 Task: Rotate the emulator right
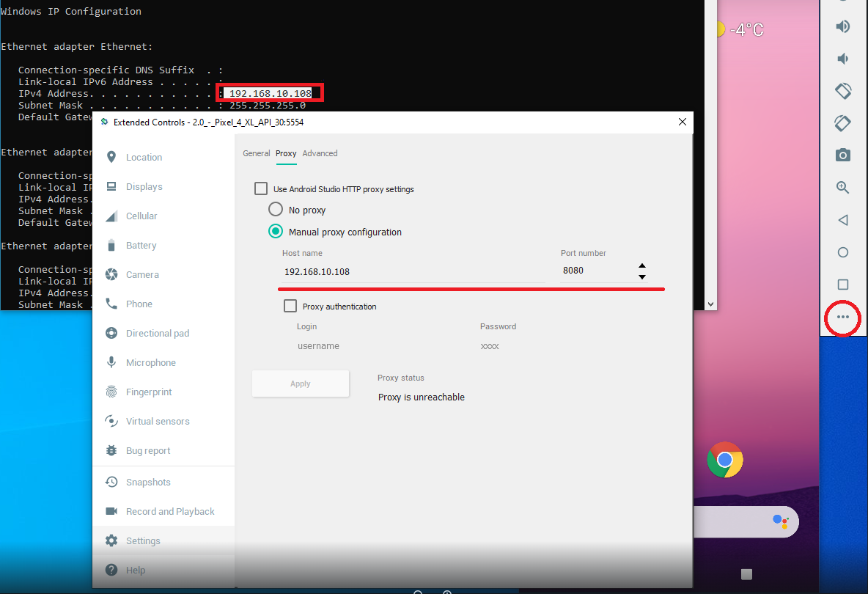842,122
